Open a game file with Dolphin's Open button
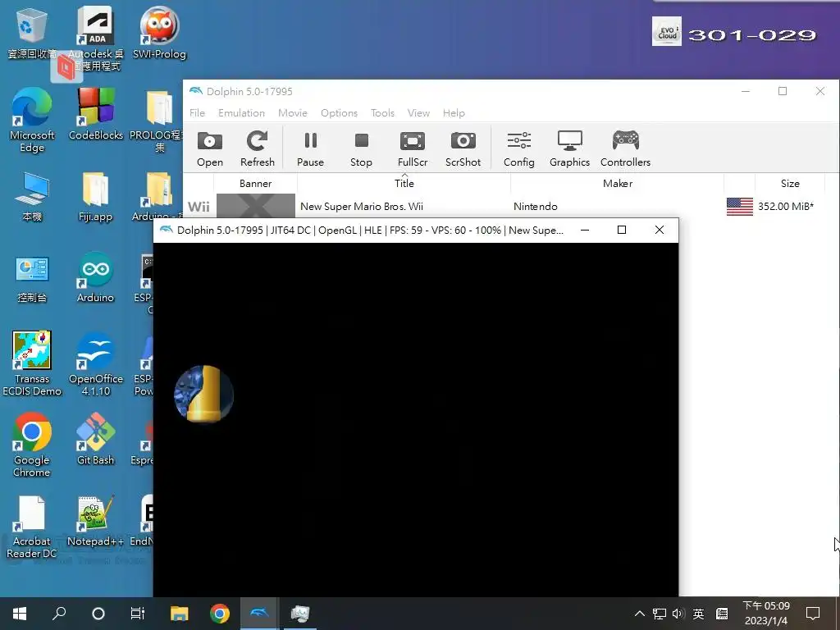Viewport: 840px width, 630px height. (x=209, y=148)
